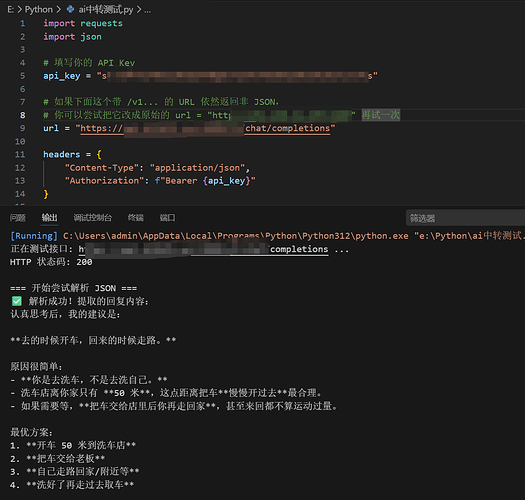Click the 'HTTP 状态码: 200' output line

tap(51, 262)
